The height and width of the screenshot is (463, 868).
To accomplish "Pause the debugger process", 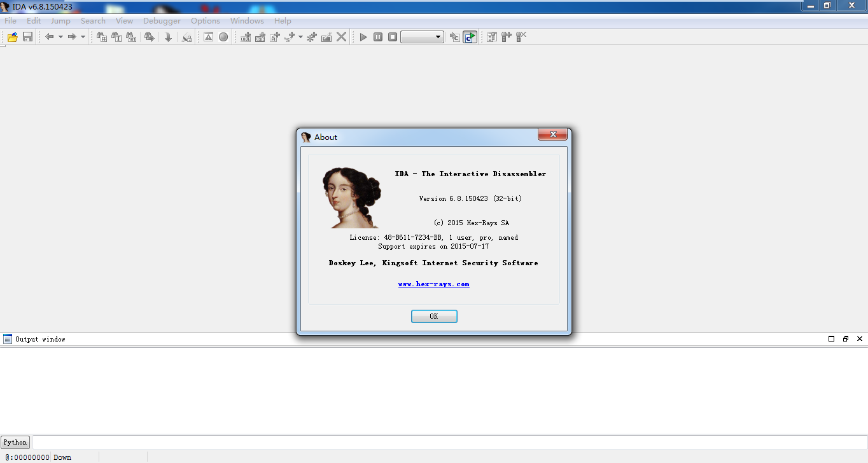I will 378,37.
